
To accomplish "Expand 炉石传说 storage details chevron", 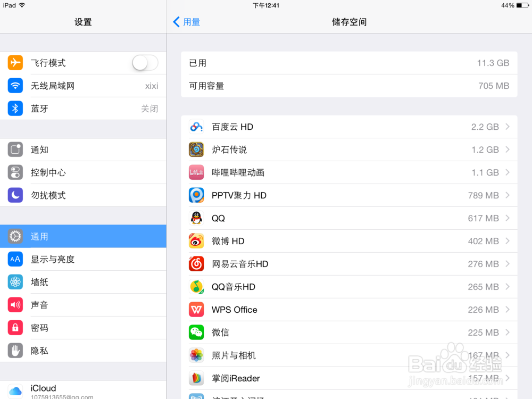I will click(508, 149).
